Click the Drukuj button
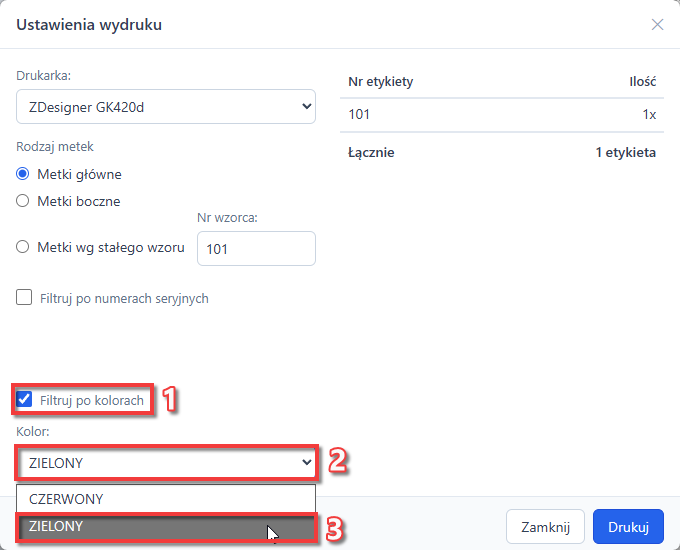Screen dimensions: 680x550 point(628,527)
